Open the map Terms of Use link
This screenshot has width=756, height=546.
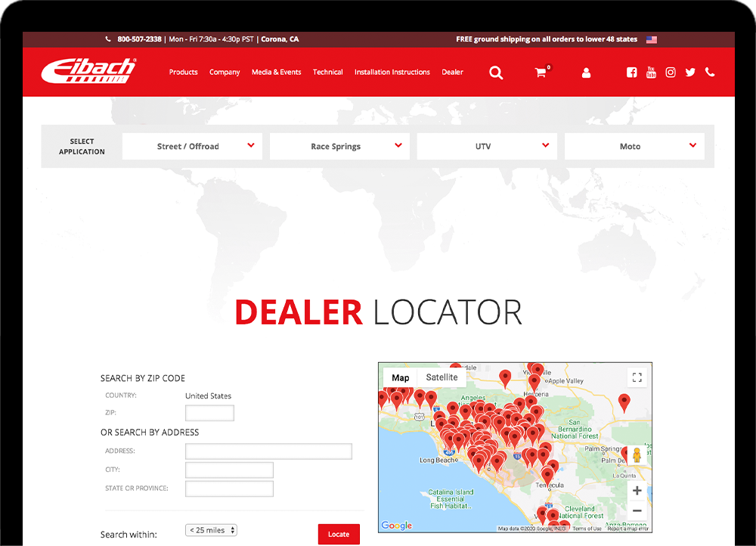pos(587,529)
